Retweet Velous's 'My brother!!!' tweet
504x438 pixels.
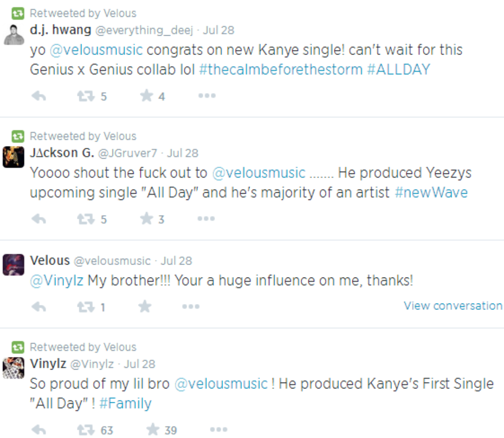(86, 307)
